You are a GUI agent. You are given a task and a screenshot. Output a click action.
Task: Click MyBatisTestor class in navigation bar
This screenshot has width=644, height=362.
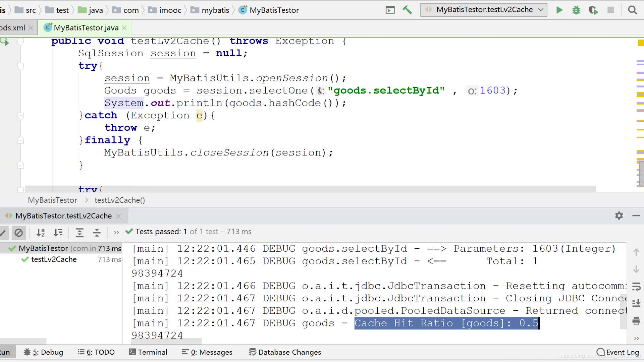pyautogui.click(x=269, y=10)
